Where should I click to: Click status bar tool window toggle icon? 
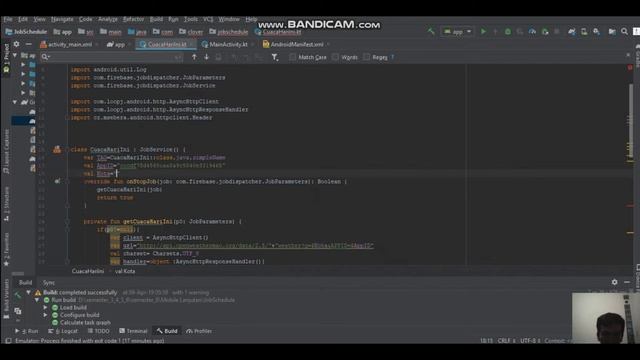pos(8,340)
